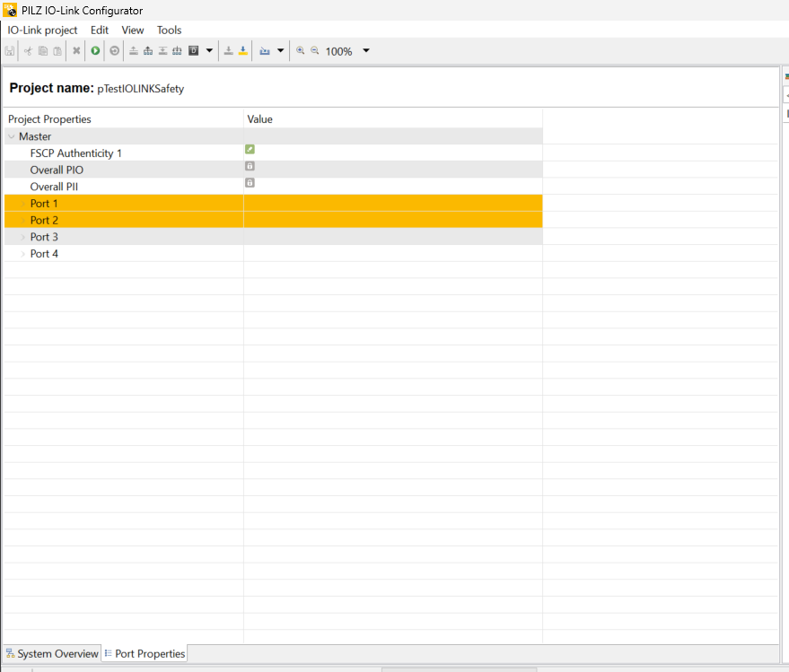
Task: Switch to the System Overview tab
Action: 52,653
